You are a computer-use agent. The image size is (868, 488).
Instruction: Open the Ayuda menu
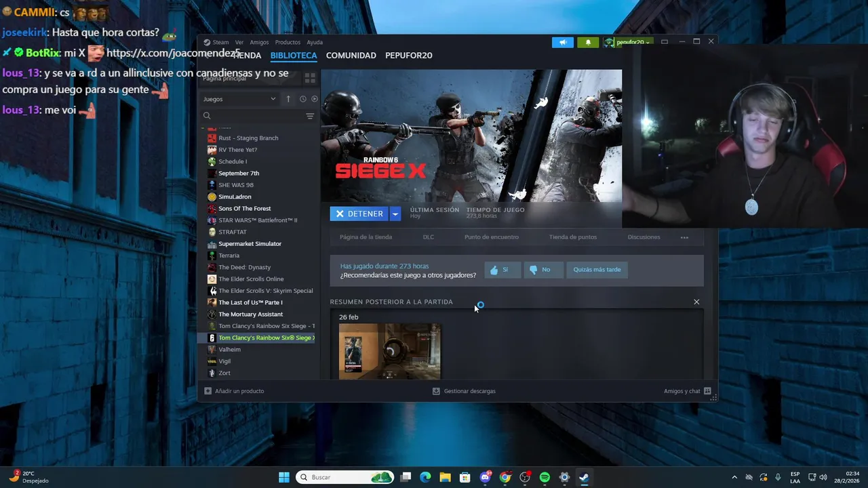tap(315, 42)
